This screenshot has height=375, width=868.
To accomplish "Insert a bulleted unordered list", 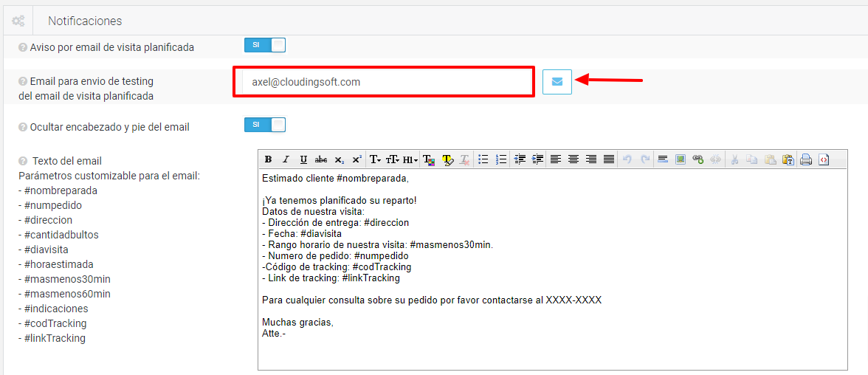I will (483, 159).
